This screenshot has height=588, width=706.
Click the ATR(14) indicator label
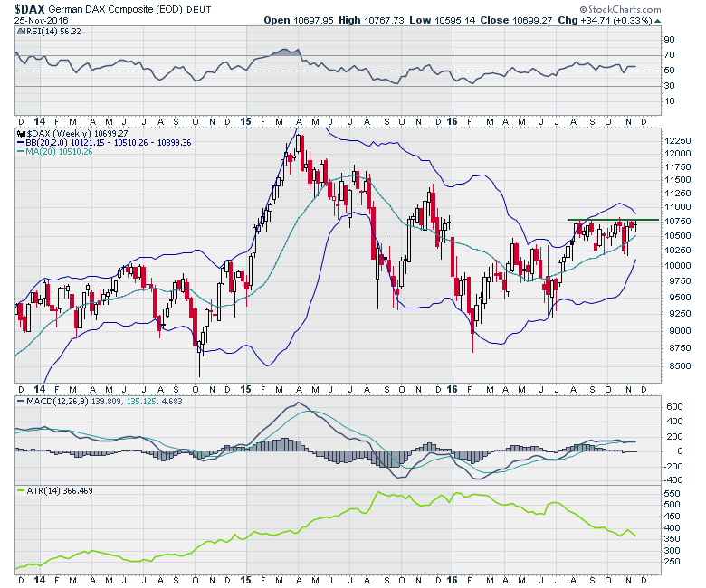pos(41,491)
